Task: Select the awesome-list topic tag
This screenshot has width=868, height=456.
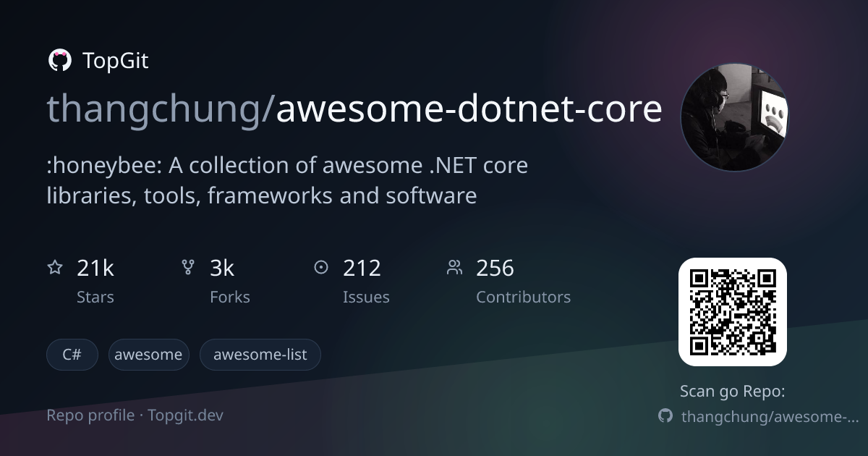Action: point(260,355)
